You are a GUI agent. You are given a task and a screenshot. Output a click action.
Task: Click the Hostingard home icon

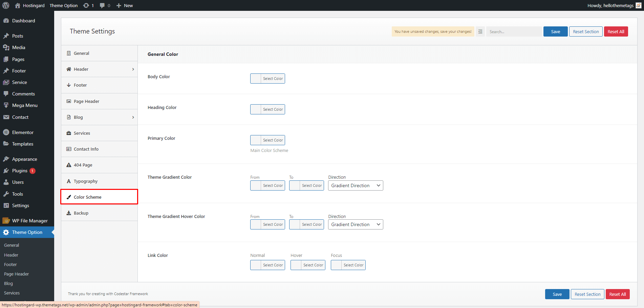tap(18, 5)
